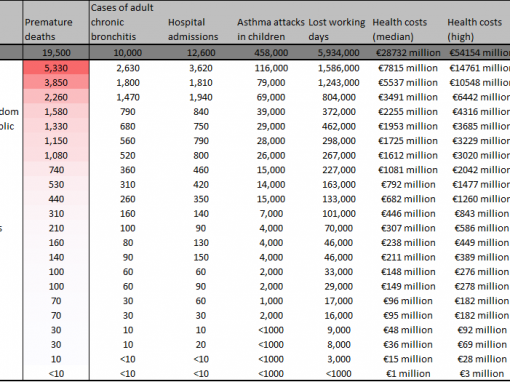Click the asthma attacks cell 79,000
Image resolution: width=510 pixels, height=382 pixels.
pyautogui.click(x=271, y=83)
